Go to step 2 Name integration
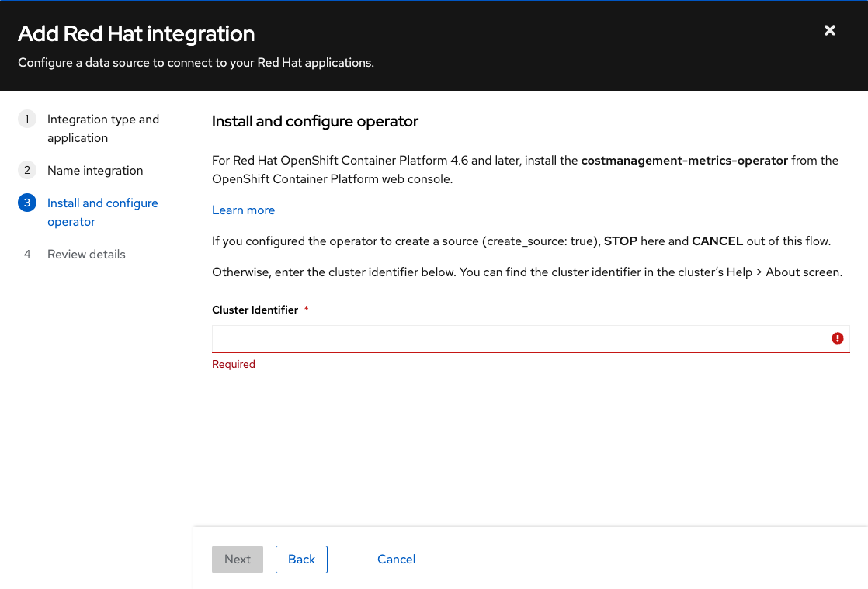The height and width of the screenshot is (589, 868). click(95, 171)
